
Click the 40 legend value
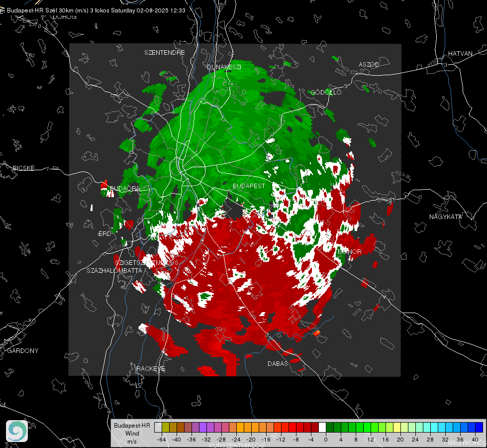click(x=475, y=440)
